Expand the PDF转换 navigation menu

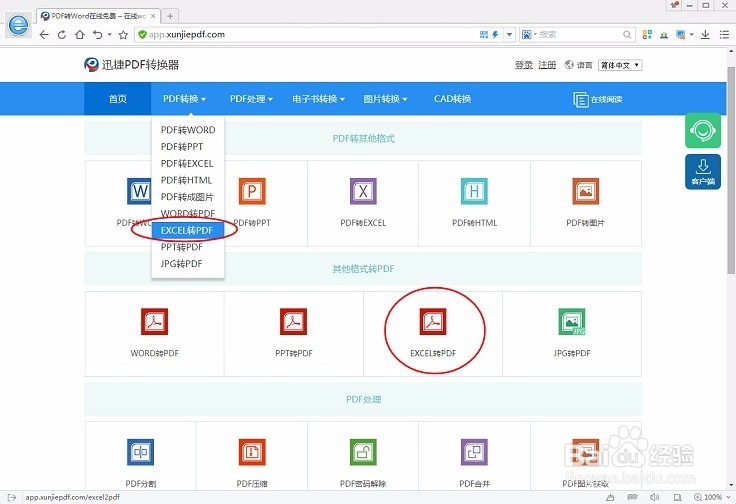(184, 99)
